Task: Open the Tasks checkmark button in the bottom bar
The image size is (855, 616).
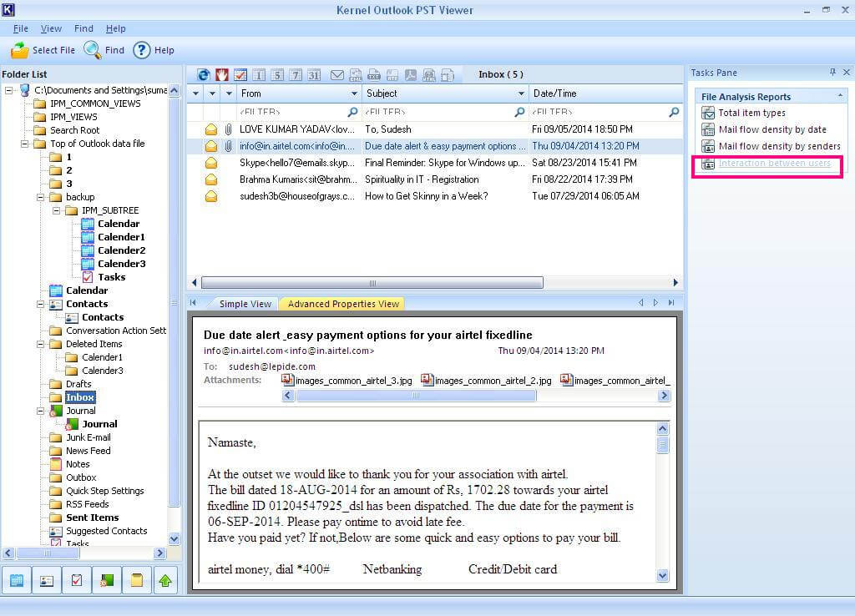Action: (77, 581)
